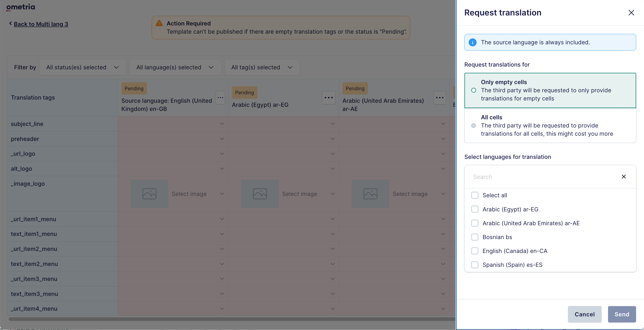The image size is (644, 330).
Task: Click Pending badge on Arabic (UAE) column
Action: (x=355, y=88)
